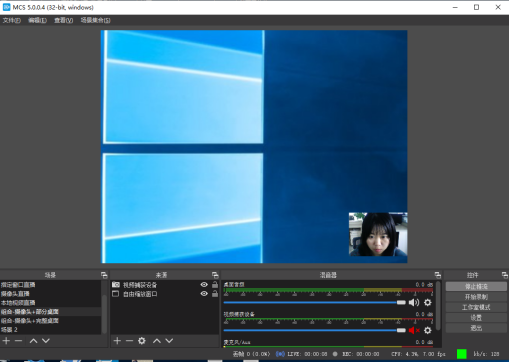509x362 pixels.
Task: Open the 文件(F) menu
Action: pyautogui.click(x=12, y=20)
